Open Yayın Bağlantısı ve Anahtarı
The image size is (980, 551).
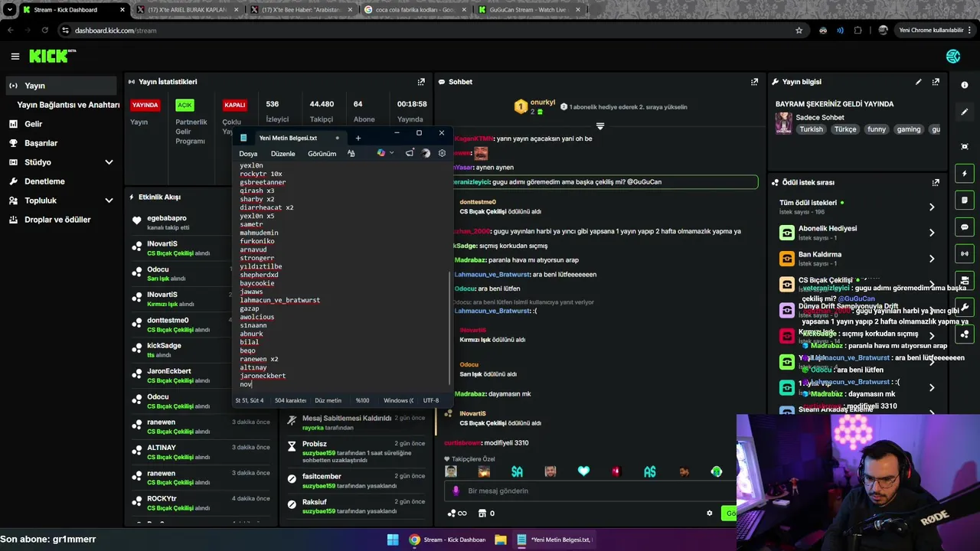(x=68, y=105)
